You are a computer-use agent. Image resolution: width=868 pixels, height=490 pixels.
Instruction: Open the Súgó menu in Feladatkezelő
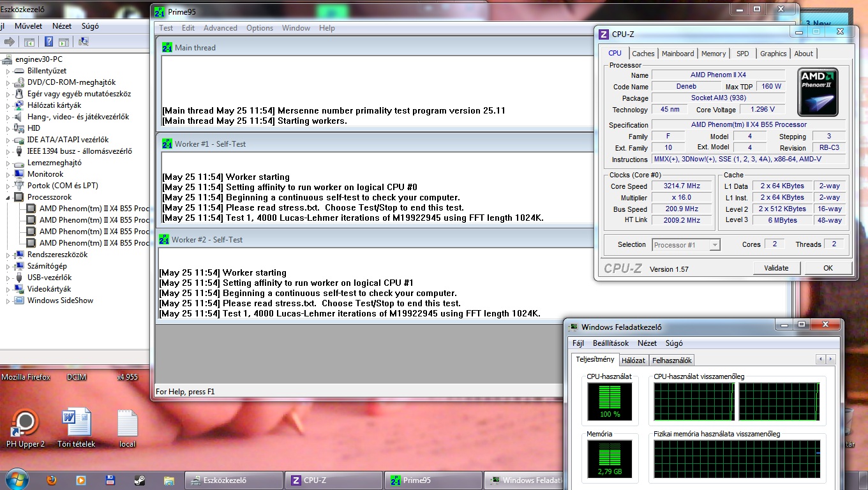[674, 343]
